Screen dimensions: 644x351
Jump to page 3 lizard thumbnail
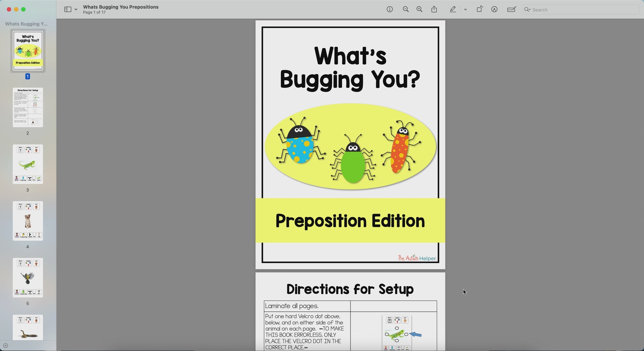28,164
